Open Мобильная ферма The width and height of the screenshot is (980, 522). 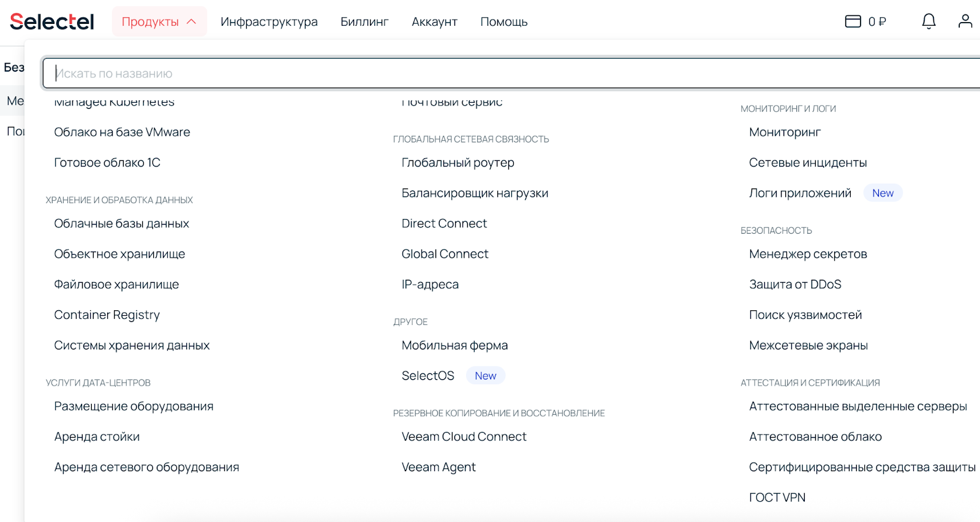(x=454, y=345)
